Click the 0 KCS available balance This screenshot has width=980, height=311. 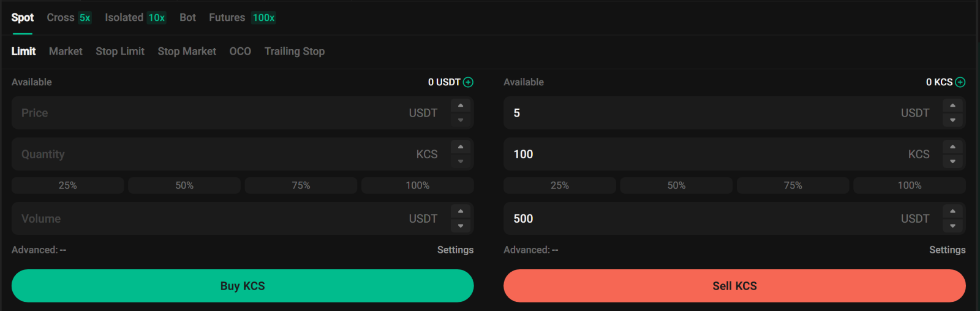click(939, 82)
